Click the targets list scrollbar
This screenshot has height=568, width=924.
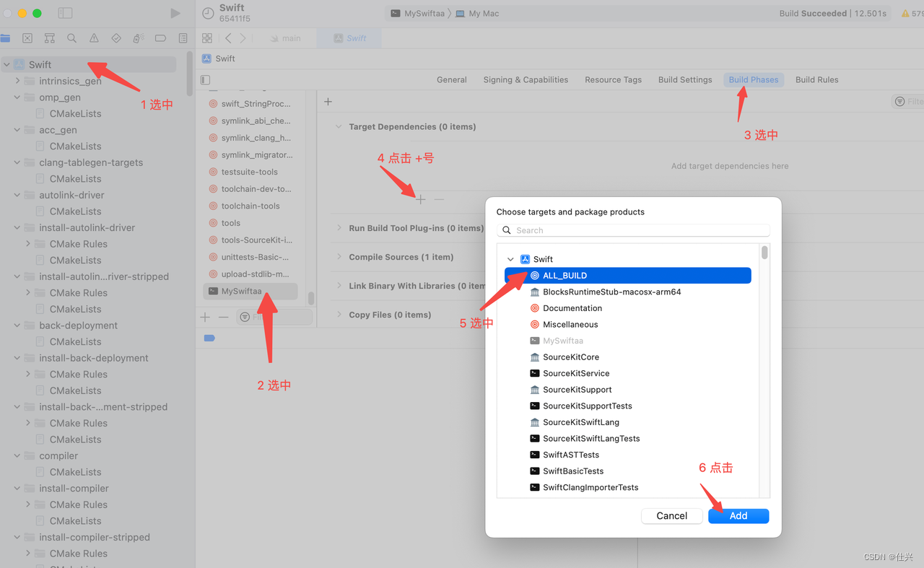pyautogui.click(x=311, y=298)
